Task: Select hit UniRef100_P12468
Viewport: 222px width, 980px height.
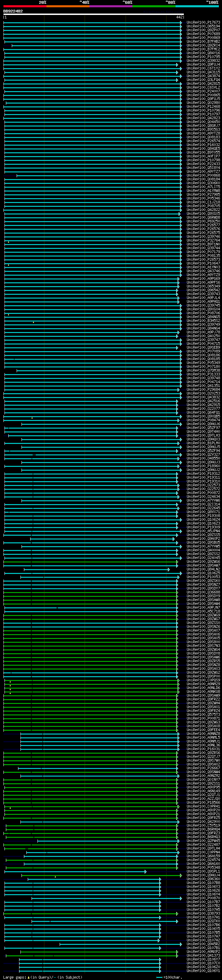Action: 203,106
